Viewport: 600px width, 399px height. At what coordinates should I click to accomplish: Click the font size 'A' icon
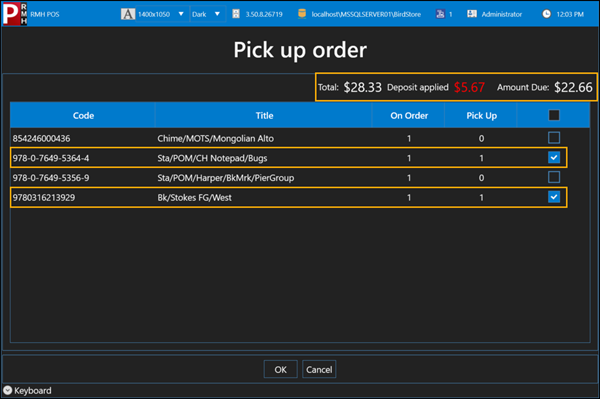[x=128, y=14]
